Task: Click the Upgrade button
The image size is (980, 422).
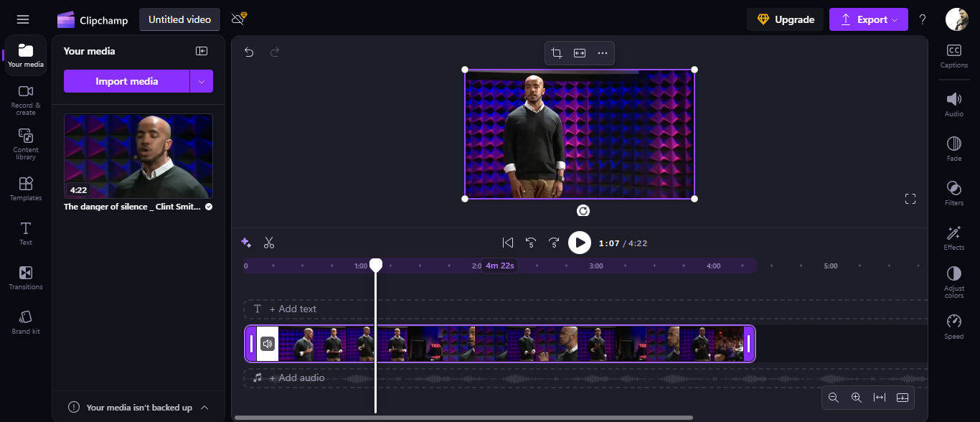Action: tap(785, 19)
